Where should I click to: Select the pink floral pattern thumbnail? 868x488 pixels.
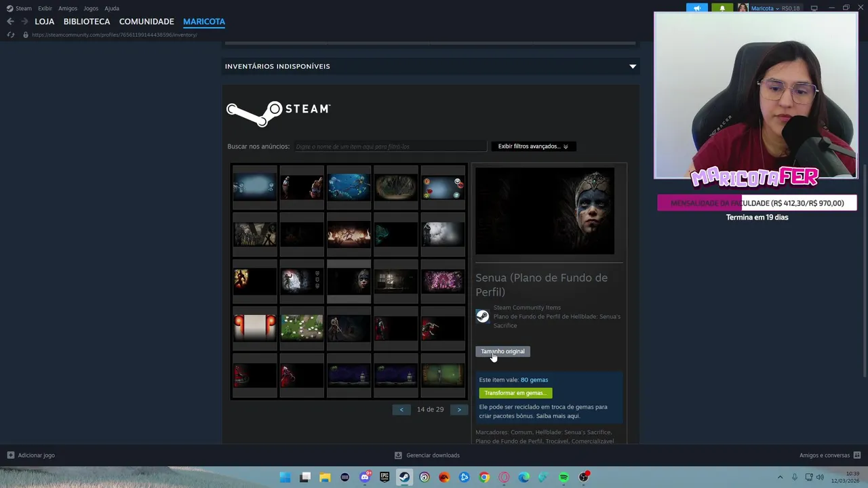tap(443, 281)
